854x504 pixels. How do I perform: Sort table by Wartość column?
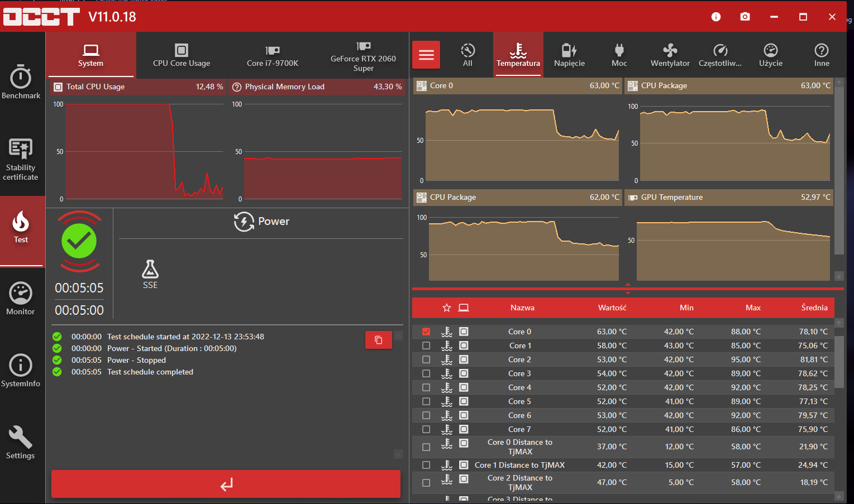[612, 308]
